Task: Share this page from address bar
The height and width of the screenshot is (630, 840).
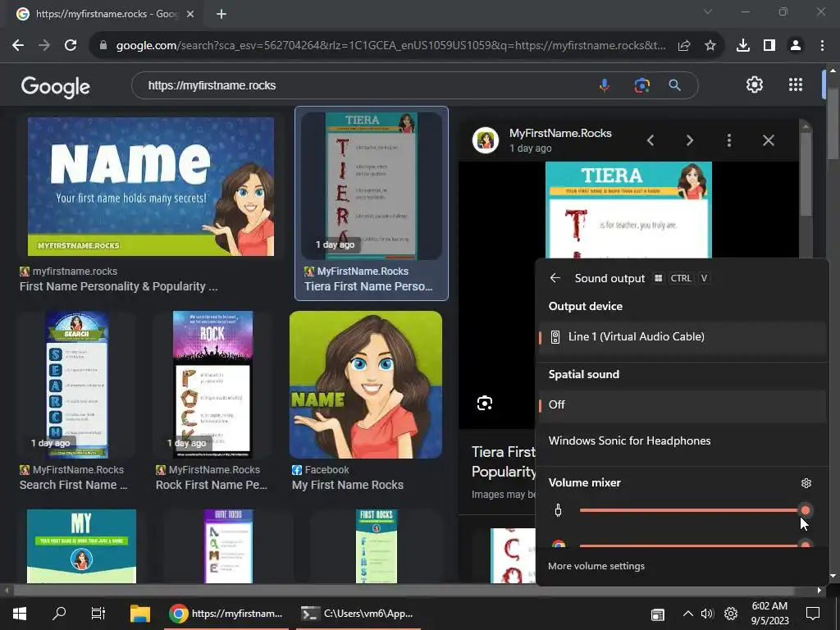Action: (684, 46)
